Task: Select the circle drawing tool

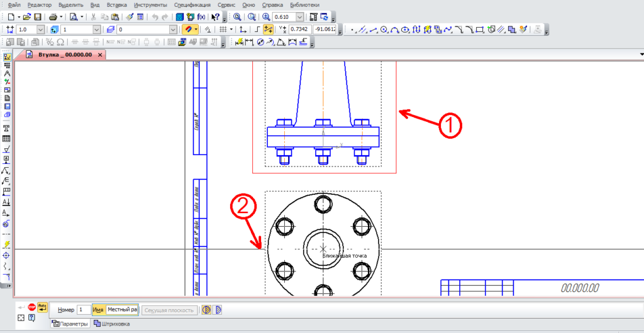Action: click(384, 30)
